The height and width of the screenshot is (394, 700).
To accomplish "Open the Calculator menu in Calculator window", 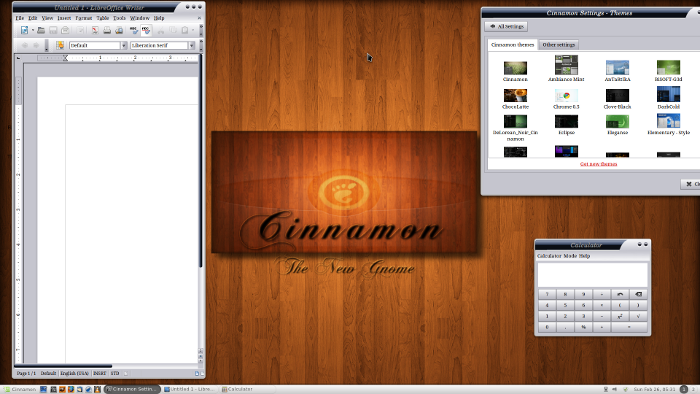I will (x=549, y=256).
